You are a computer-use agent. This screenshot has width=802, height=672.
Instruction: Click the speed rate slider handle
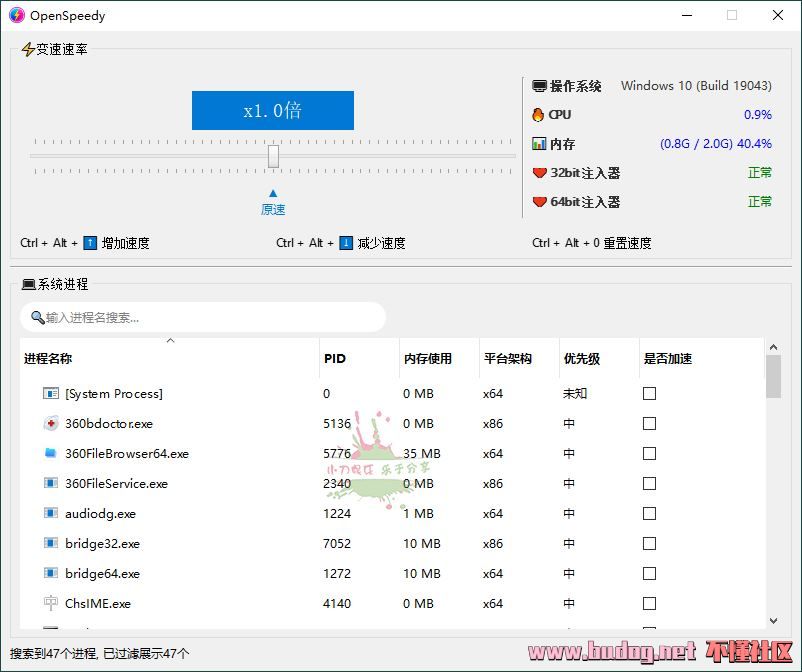click(273, 156)
